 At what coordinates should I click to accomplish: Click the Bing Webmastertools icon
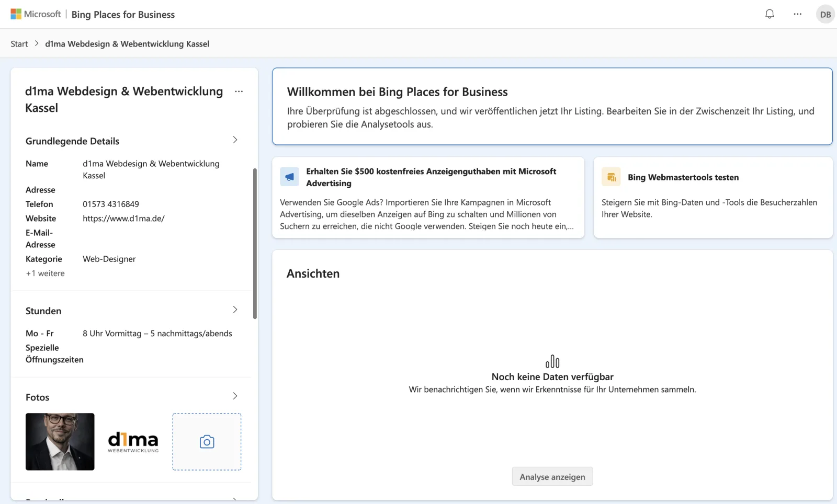[611, 177]
